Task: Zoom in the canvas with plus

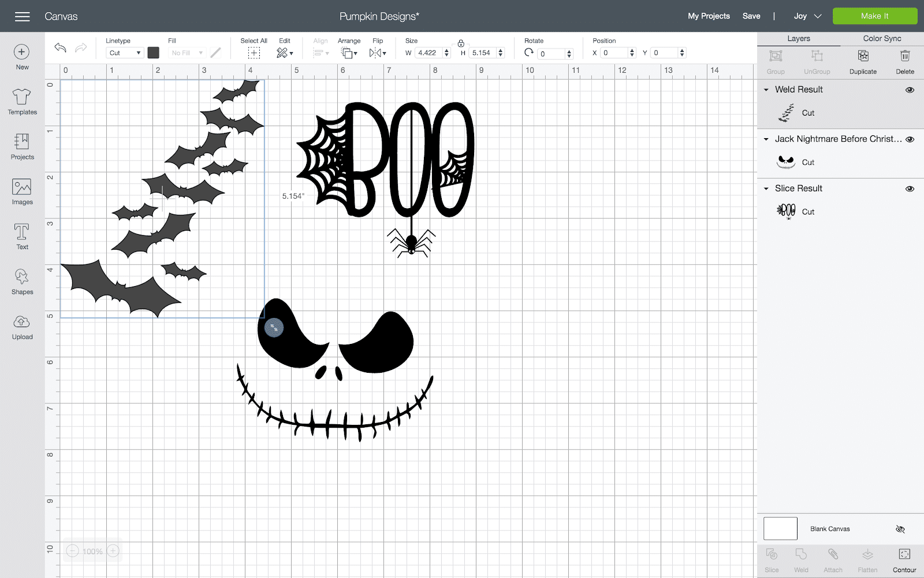Action: pos(113,551)
